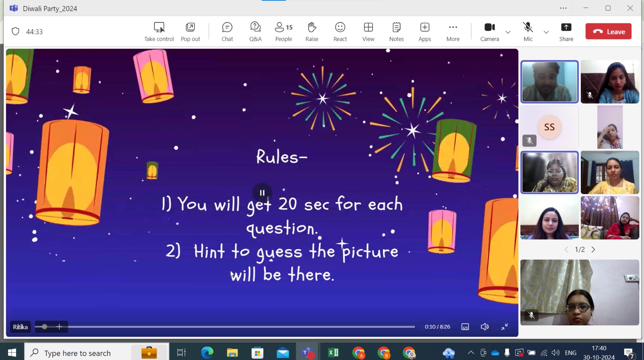Leave the meeting
This screenshot has height=360, width=644.
(609, 31)
